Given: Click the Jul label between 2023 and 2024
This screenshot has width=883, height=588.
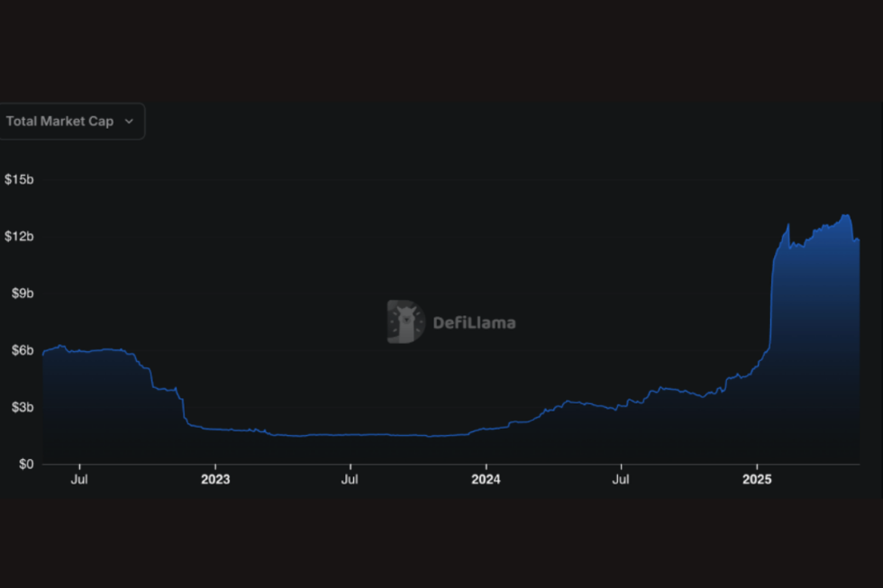Looking at the screenshot, I should [x=350, y=480].
